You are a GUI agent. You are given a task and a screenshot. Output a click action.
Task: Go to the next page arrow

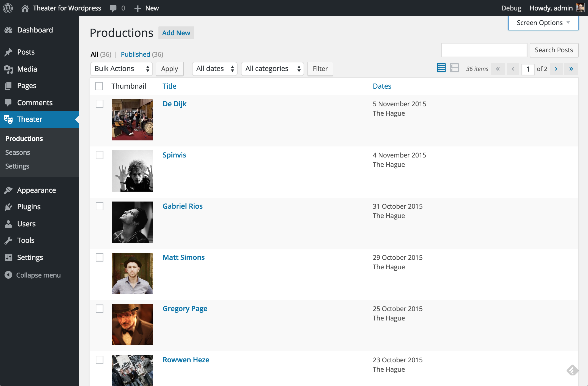click(556, 69)
